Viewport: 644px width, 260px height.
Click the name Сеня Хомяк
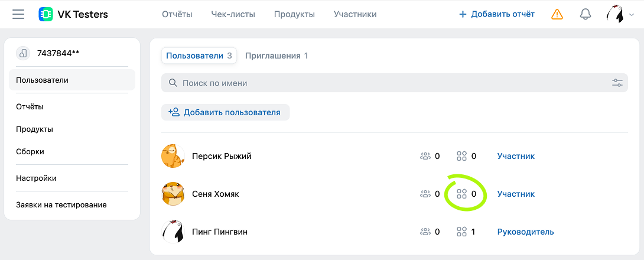[x=216, y=194]
